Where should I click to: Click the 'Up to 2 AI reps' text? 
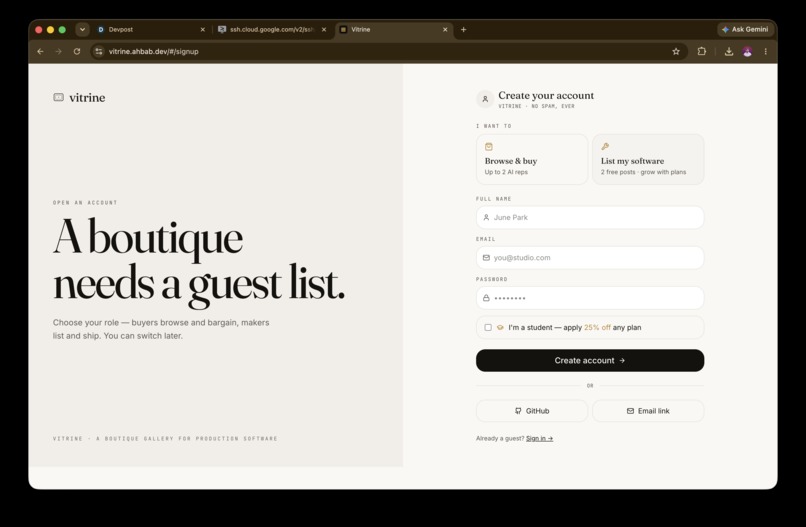pyautogui.click(x=506, y=172)
